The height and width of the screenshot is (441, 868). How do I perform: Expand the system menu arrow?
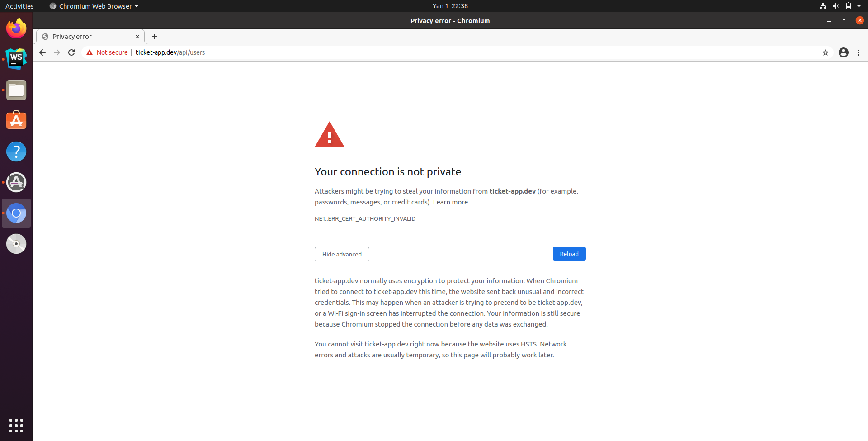pos(859,6)
